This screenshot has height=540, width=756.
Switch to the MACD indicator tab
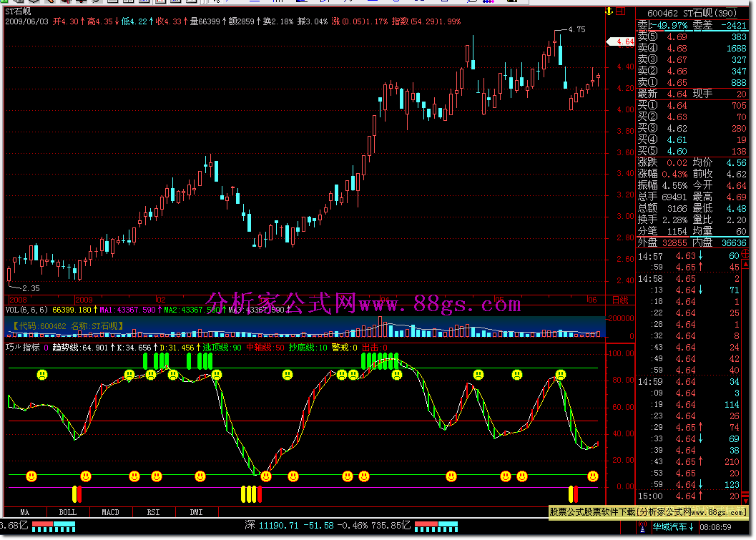[x=110, y=512]
